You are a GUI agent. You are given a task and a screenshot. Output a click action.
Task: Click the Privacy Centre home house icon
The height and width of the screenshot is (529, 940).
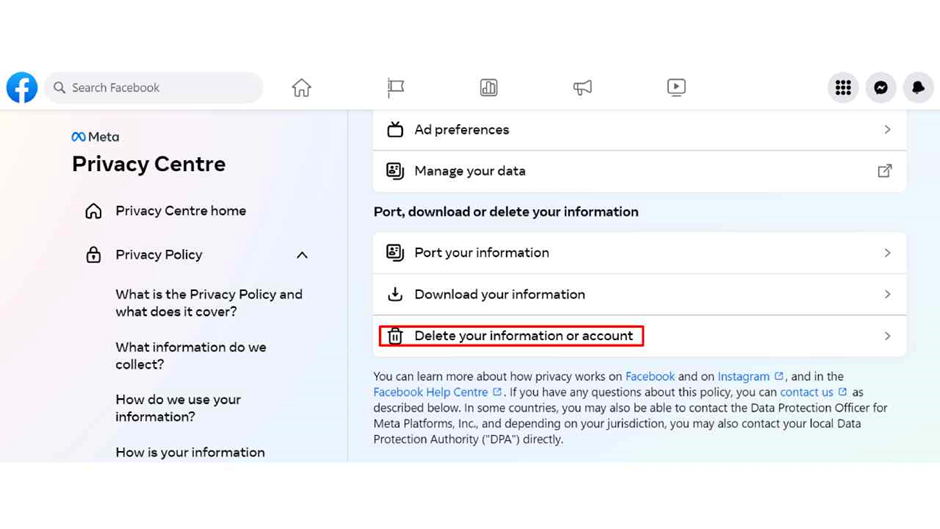(94, 211)
